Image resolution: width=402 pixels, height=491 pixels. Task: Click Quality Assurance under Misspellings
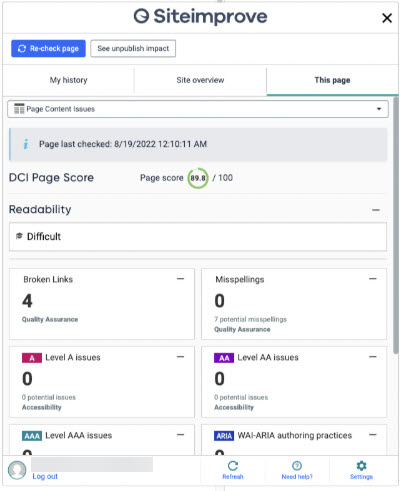tap(242, 329)
